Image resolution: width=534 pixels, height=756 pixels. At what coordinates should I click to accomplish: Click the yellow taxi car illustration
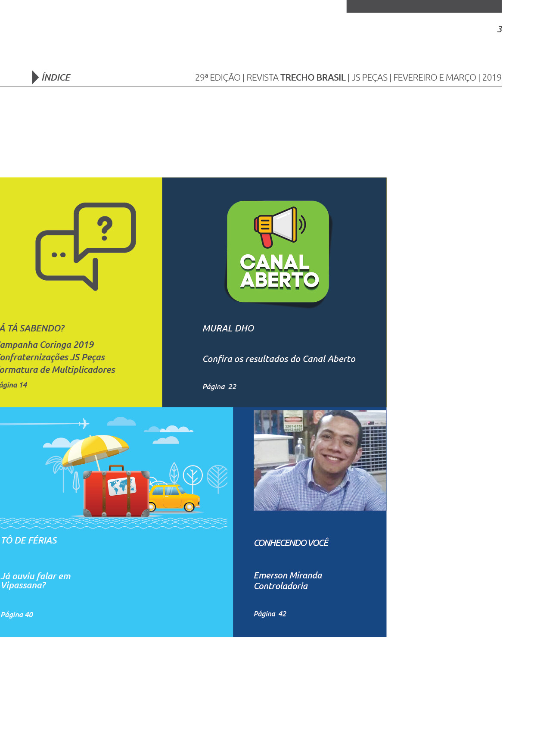pyautogui.click(x=174, y=498)
